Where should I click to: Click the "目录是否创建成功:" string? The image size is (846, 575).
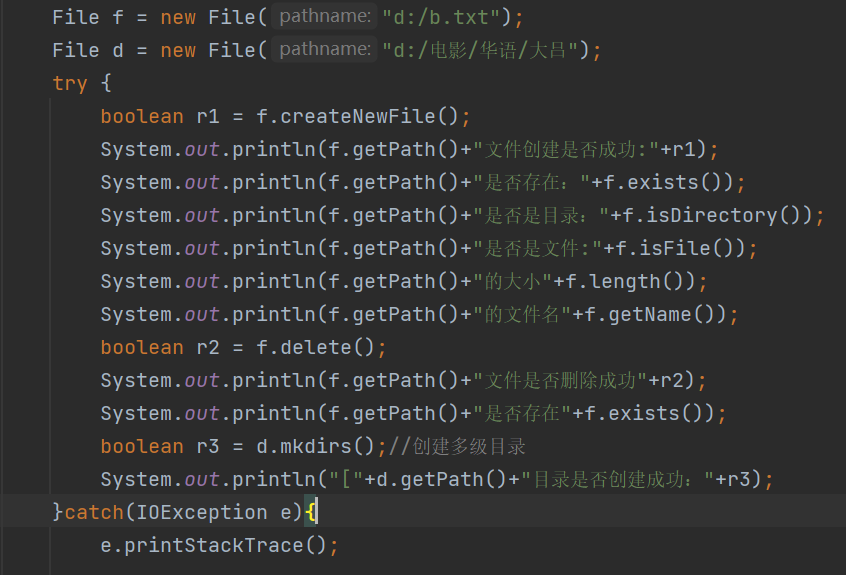point(610,479)
